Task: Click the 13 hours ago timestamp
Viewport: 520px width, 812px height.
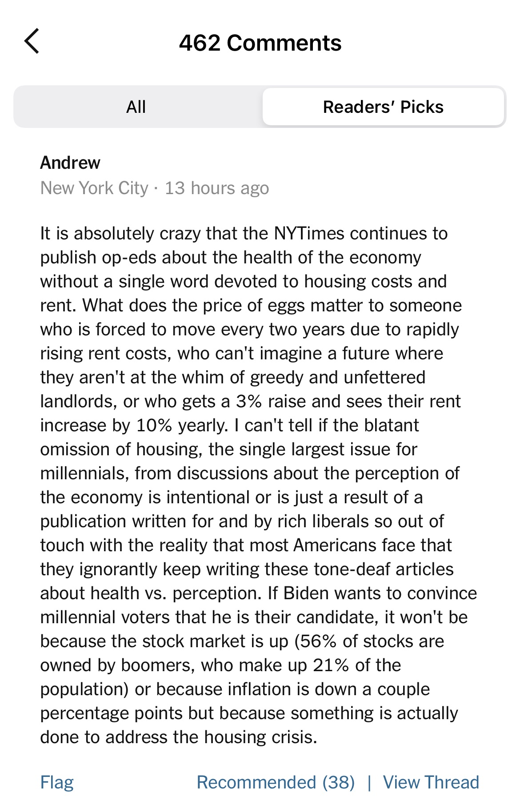Action: (x=217, y=188)
